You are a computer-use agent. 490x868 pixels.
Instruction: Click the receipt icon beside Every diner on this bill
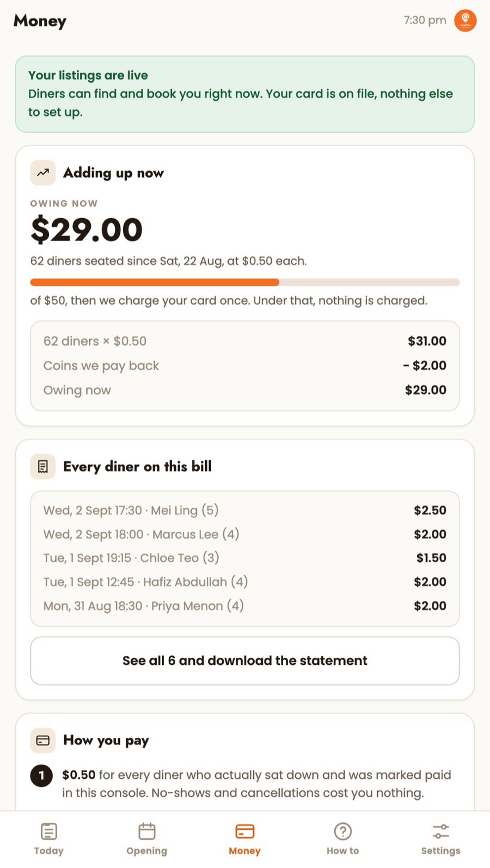click(43, 466)
